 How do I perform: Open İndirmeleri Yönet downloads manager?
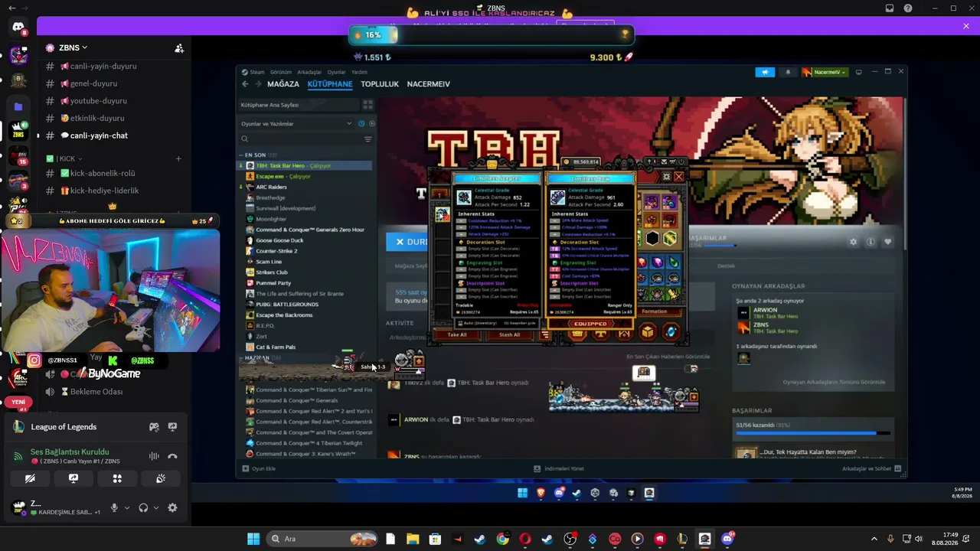click(x=559, y=468)
